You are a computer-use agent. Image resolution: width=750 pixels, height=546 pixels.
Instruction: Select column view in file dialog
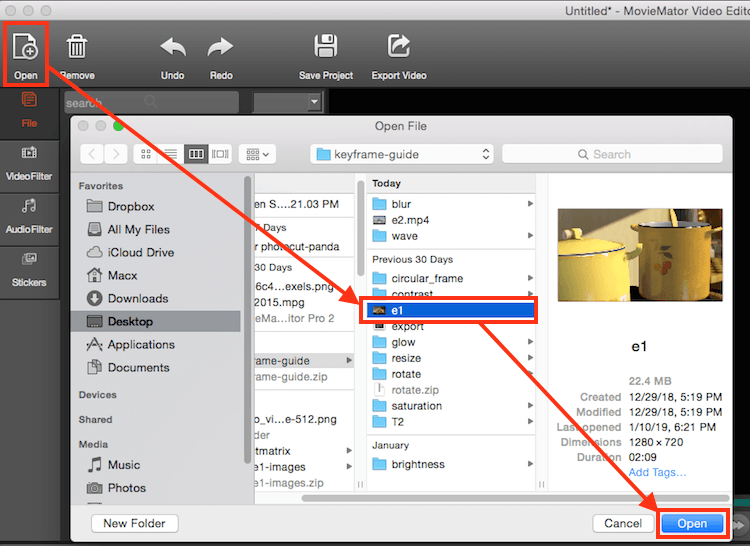(x=196, y=154)
